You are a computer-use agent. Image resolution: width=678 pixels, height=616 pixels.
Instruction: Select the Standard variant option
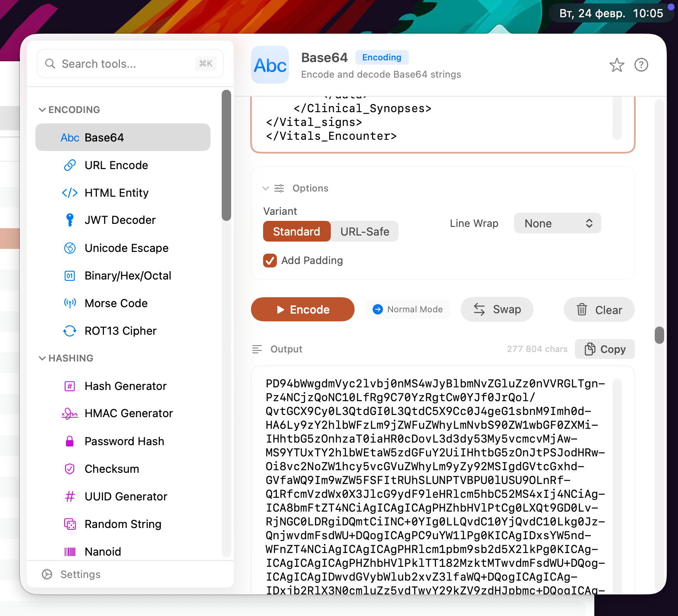click(296, 232)
